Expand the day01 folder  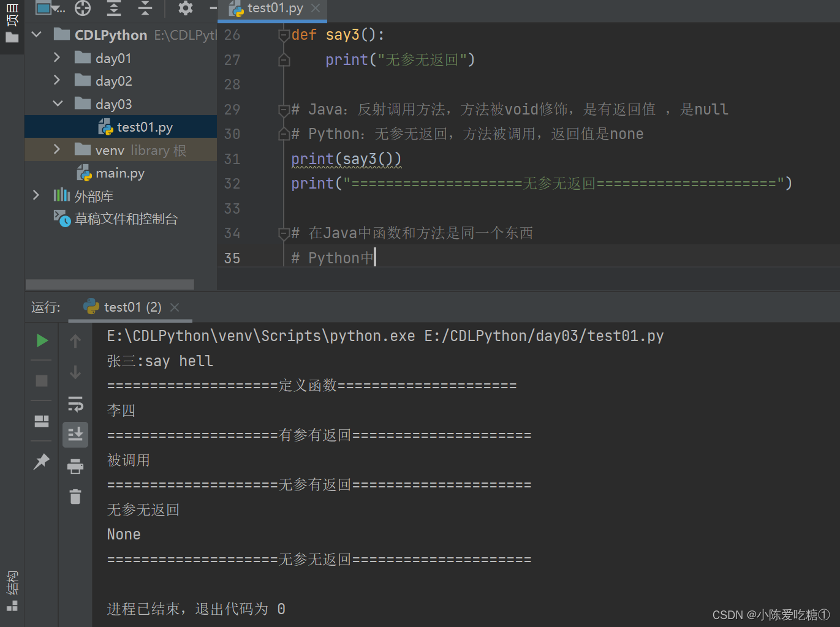[x=56, y=57]
